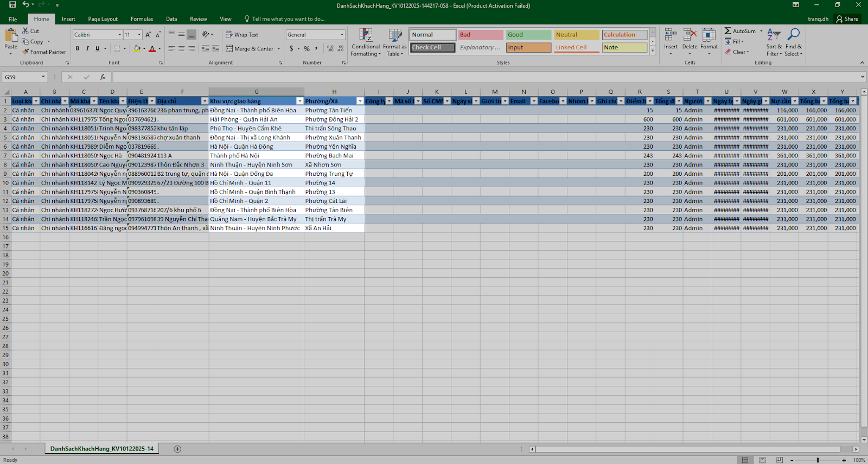Open Insert Function with the fx button
This screenshot has height=464, width=868.
coord(103,77)
